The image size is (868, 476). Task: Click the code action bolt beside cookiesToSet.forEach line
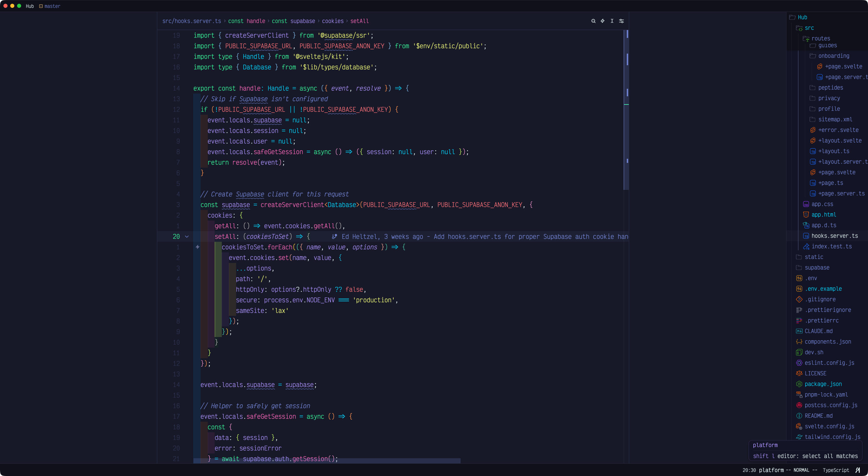(198, 247)
